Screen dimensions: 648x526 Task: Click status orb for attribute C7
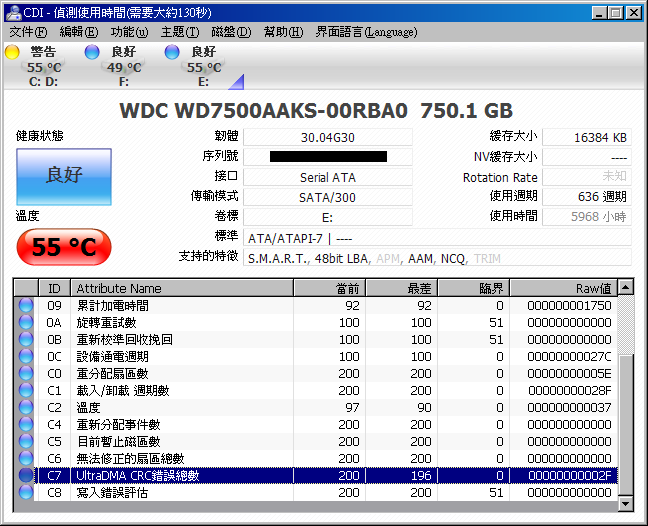[x=26, y=475]
